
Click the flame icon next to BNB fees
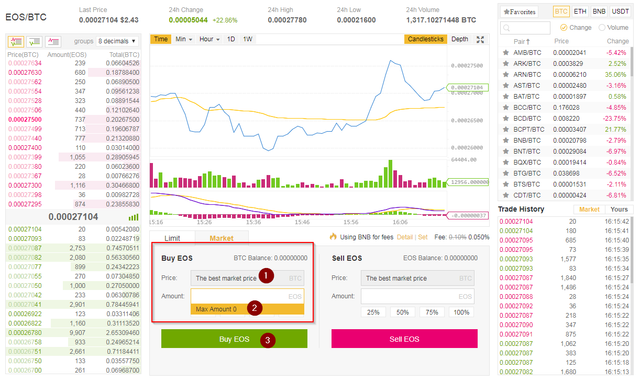click(333, 236)
